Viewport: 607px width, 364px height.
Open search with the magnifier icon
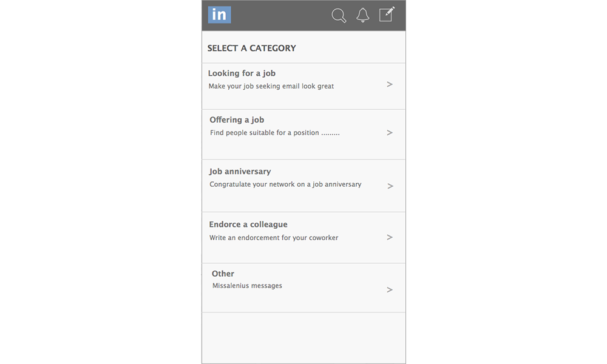pyautogui.click(x=339, y=16)
